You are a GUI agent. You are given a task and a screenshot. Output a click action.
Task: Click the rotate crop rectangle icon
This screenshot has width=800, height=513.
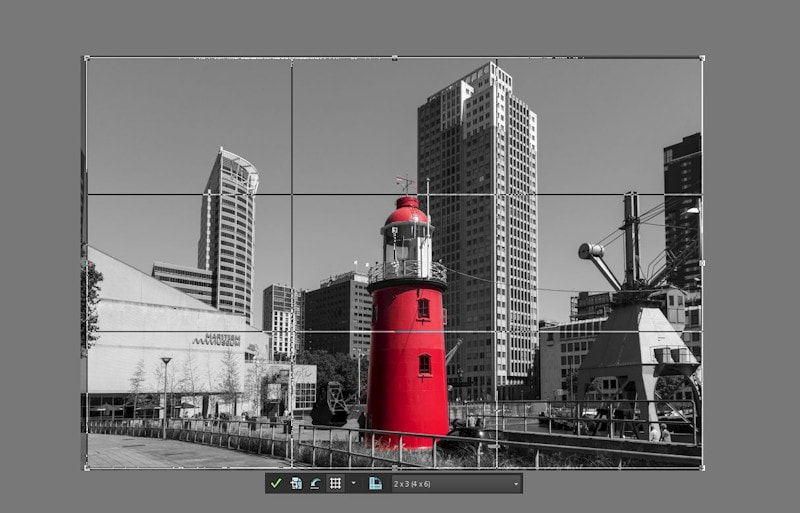315,483
